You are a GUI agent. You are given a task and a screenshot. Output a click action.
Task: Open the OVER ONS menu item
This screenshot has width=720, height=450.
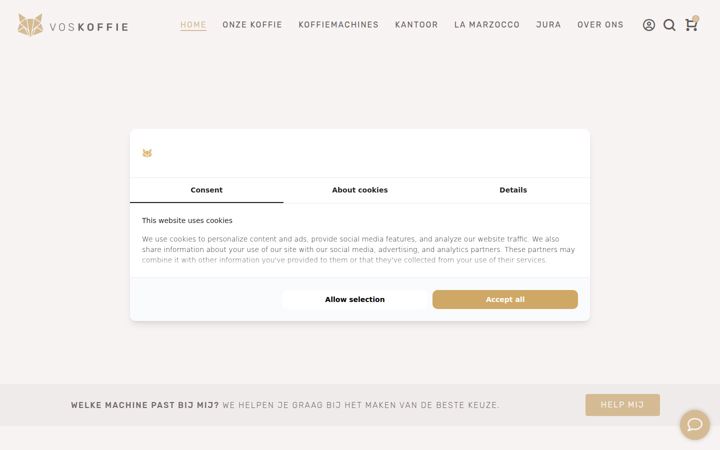(x=600, y=25)
